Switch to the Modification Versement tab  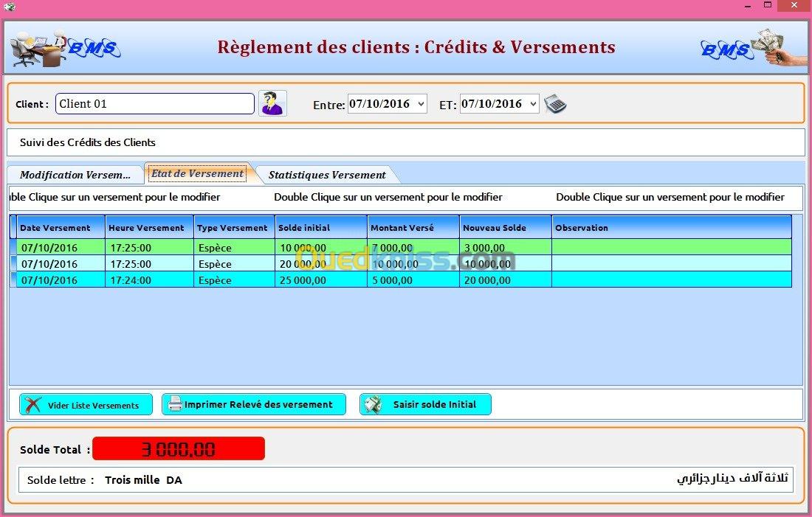pos(75,175)
